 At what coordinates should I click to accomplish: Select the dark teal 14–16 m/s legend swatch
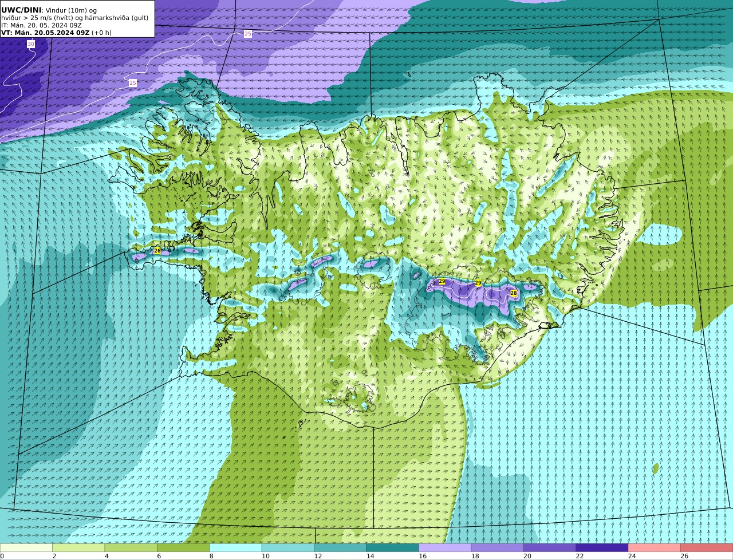tap(393, 548)
